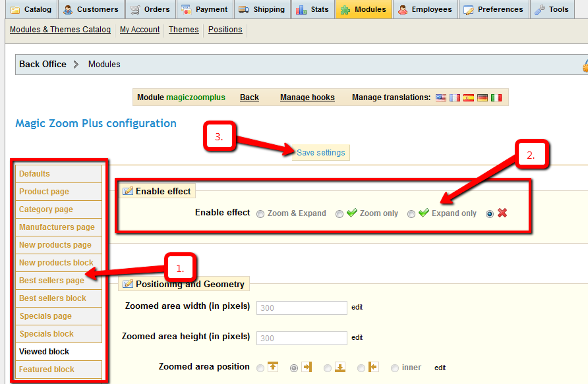Select bottom zoomed area position radio
Screen dimensions: 588x384
pyautogui.click(x=328, y=368)
